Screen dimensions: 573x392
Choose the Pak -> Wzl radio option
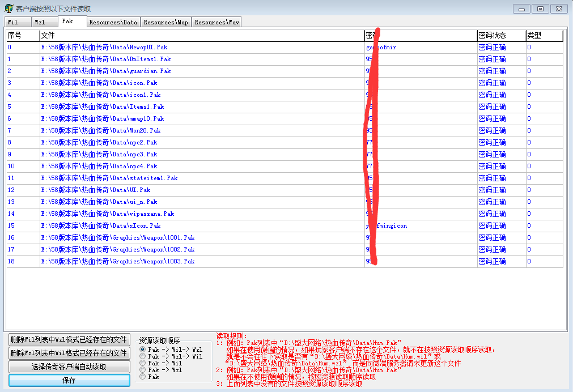click(143, 370)
